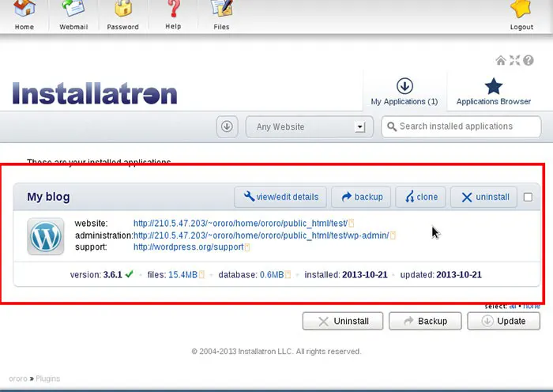Click the green checkmark beside version 3.6.1
This screenshot has width=553, height=392.
tap(129, 273)
